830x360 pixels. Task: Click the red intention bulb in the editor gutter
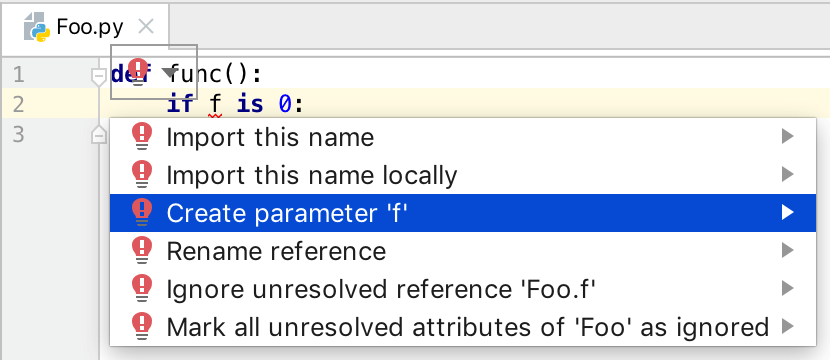(x=139, y=73)
